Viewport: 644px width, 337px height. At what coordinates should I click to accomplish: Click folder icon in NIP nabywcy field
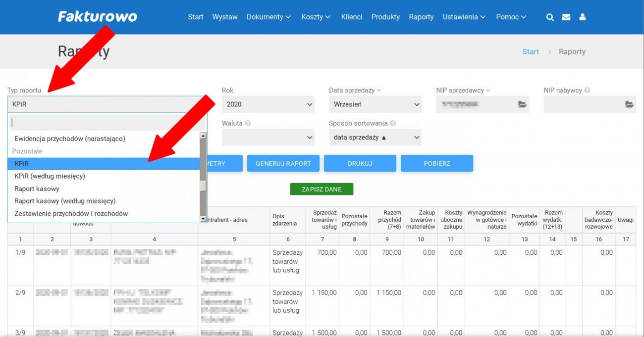[x=629, y=104]
